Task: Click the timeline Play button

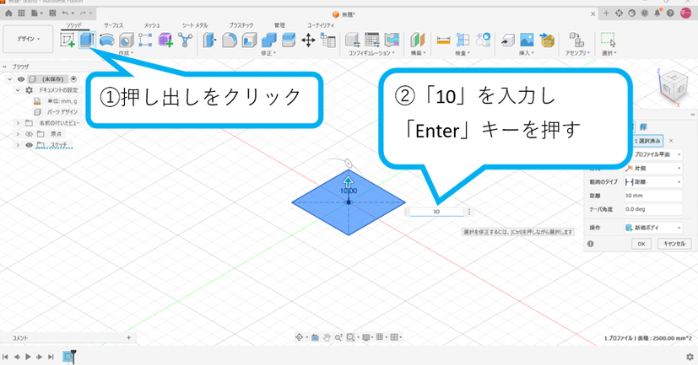Action: coord(28,357)
